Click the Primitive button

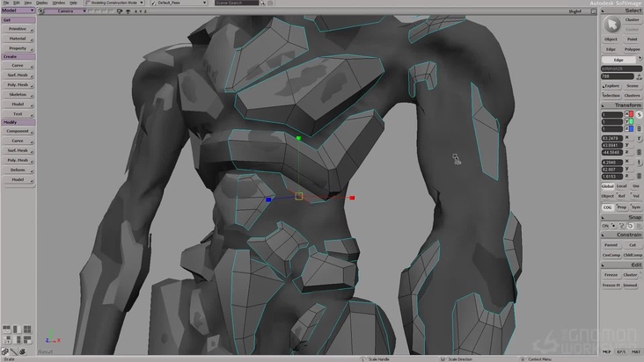click(18, 29)
